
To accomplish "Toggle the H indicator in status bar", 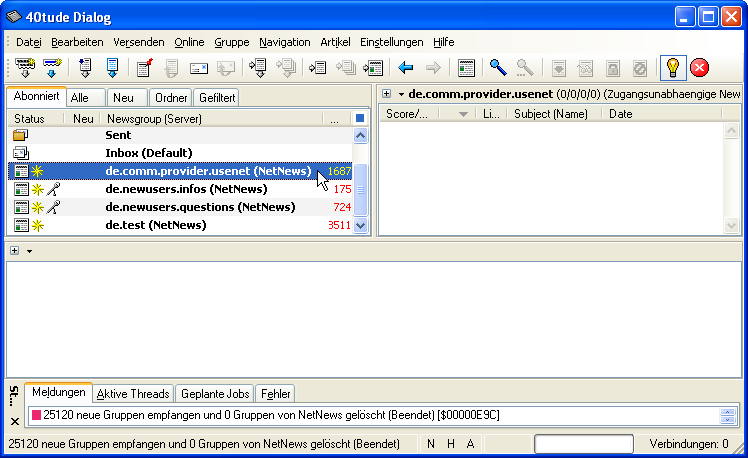I will coord(451,443).
